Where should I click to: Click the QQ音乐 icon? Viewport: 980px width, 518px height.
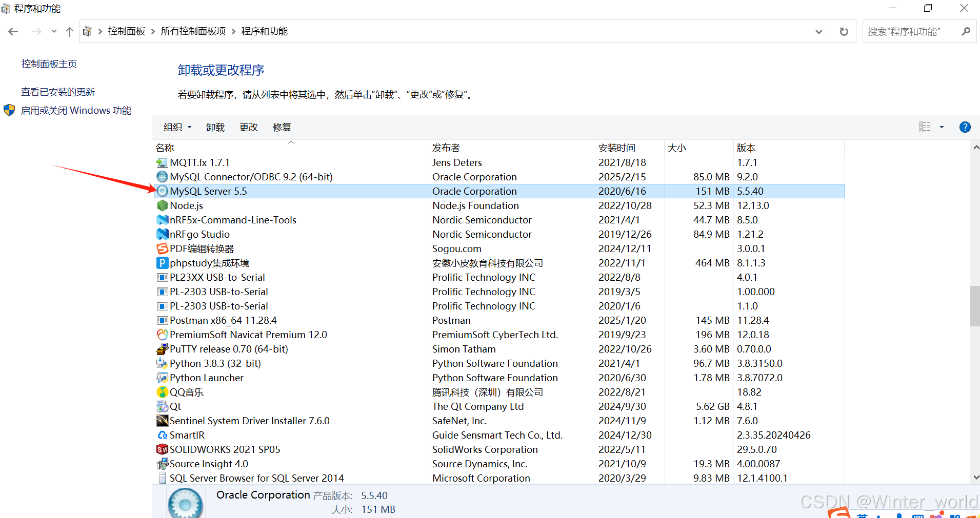[x=162, y=392]
